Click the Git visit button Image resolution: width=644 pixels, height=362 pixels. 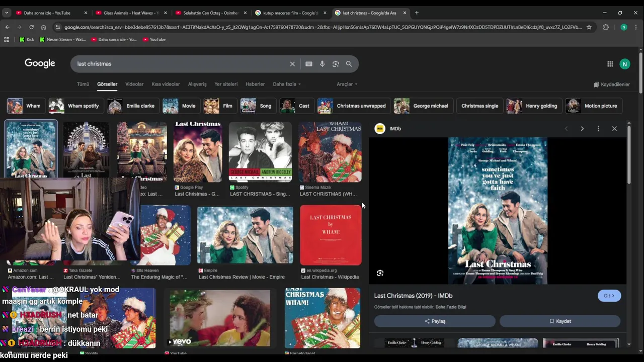tap(609, 296)
